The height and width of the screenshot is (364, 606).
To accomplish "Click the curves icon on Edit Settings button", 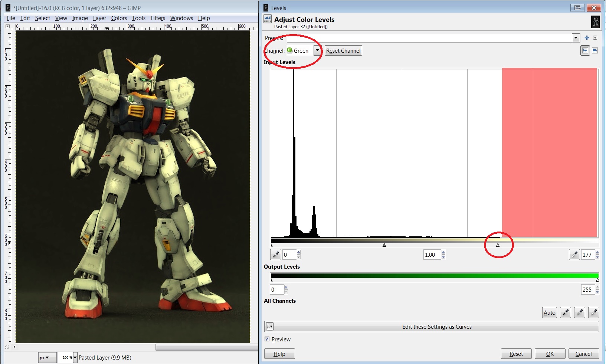I will pos(270,327).
